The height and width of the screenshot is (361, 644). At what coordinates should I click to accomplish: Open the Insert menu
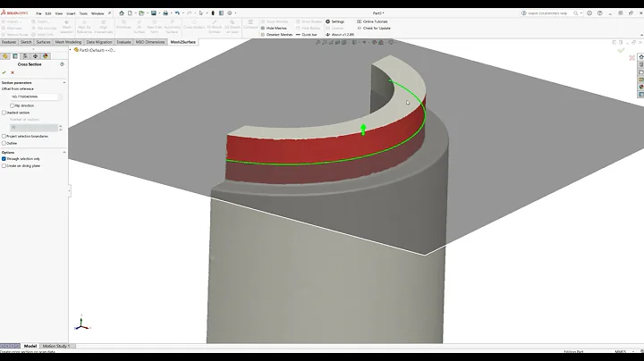71,13
